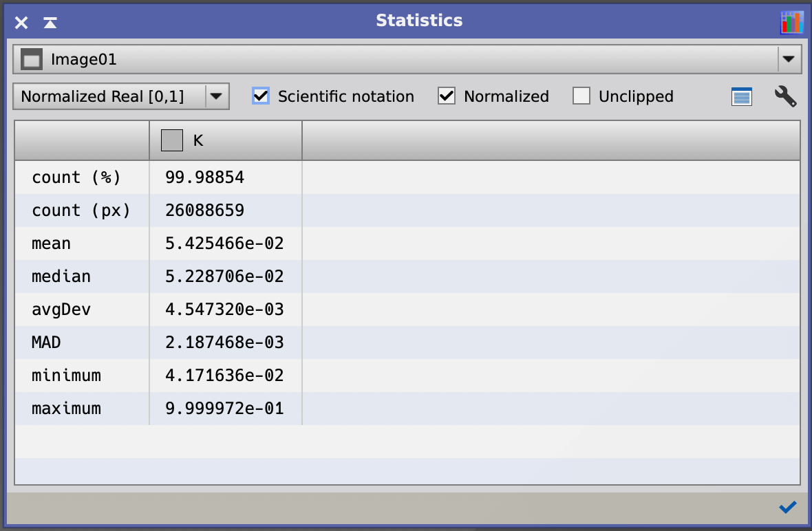Shade the Statistics window using title bar arrow
This screenshot has width=812, height=531.
(x=50, y=23)
